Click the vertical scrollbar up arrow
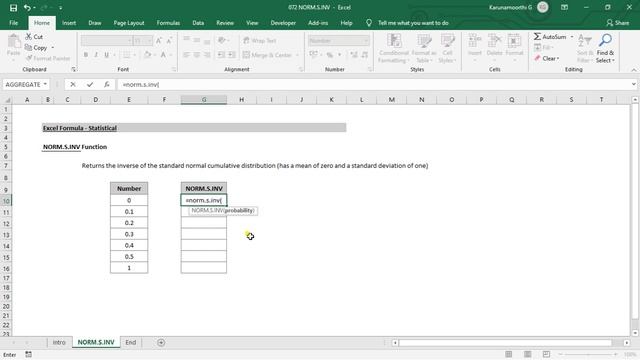This screenshot has width=640, height=360. tap(635, 100)
